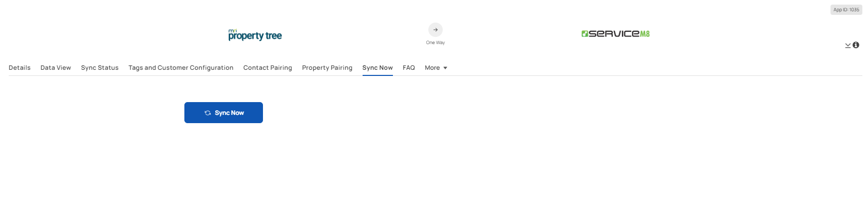The width and height of the screenshot is (868, 216).
Task: Switch to the Property Pairing tab
Action: tap(327, 68)
